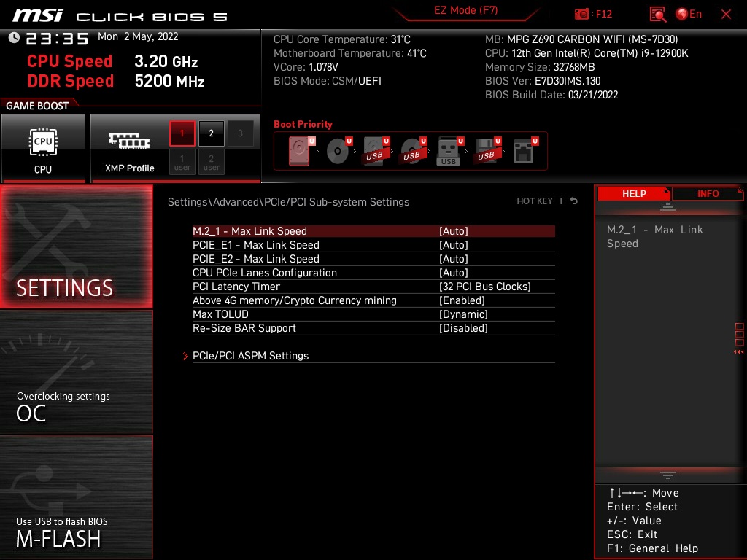747x560 pixels.
Task: Change Re-Size BAR Support value
Action: click(463, 327)
